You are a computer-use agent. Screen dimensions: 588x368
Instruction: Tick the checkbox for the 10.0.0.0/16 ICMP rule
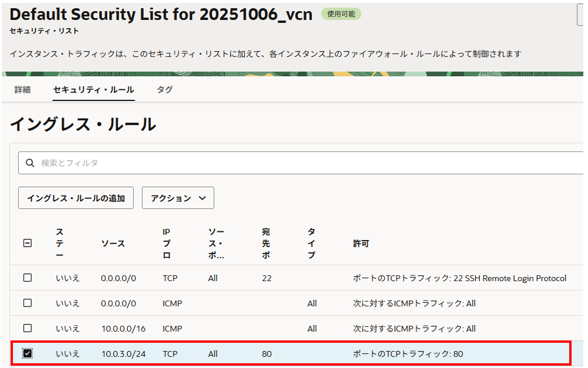pos(28,329)
